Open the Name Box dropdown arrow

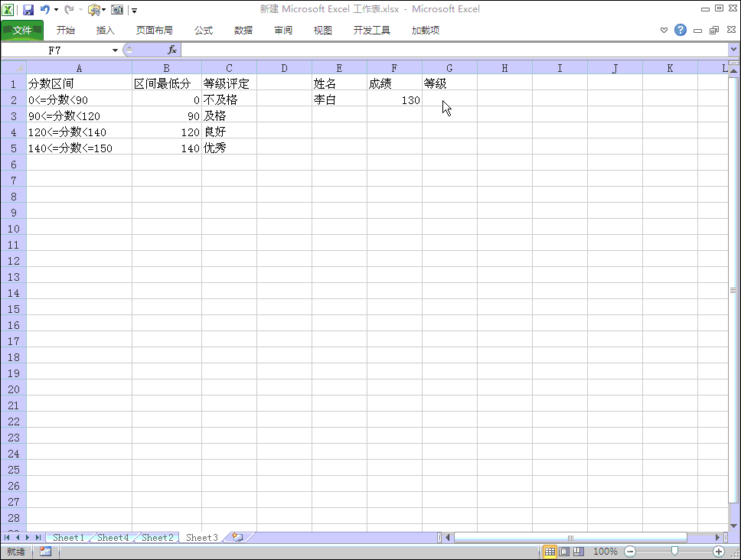(x=115, y=50)
